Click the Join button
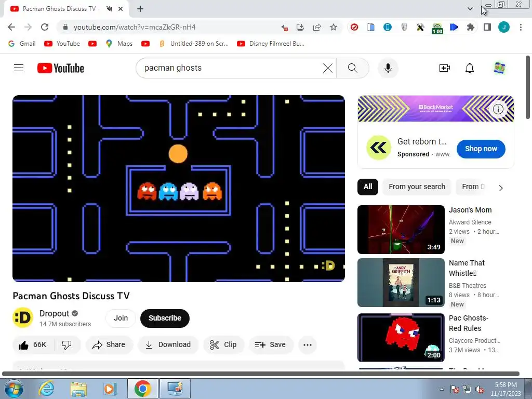532x399 pixels. pos(121,318)
